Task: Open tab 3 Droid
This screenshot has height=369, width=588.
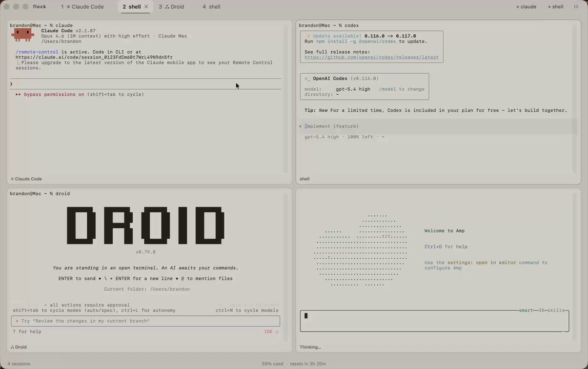Action: coord(171,7)
